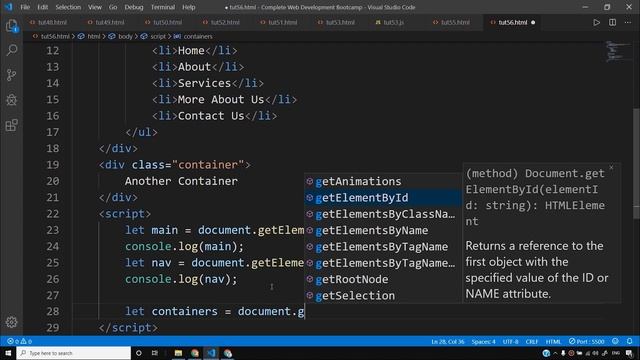Click the Windows Start button

point(8,353)
